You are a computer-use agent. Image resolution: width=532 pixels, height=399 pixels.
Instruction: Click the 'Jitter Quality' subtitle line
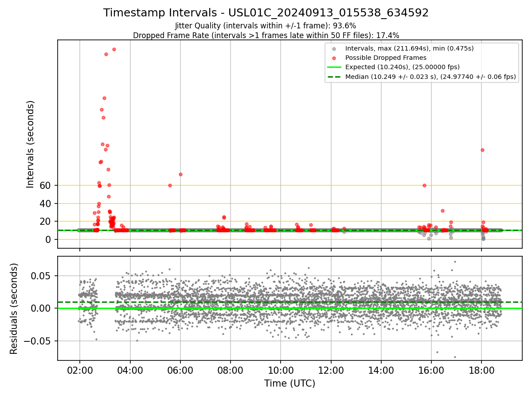(x=266, y=26)
